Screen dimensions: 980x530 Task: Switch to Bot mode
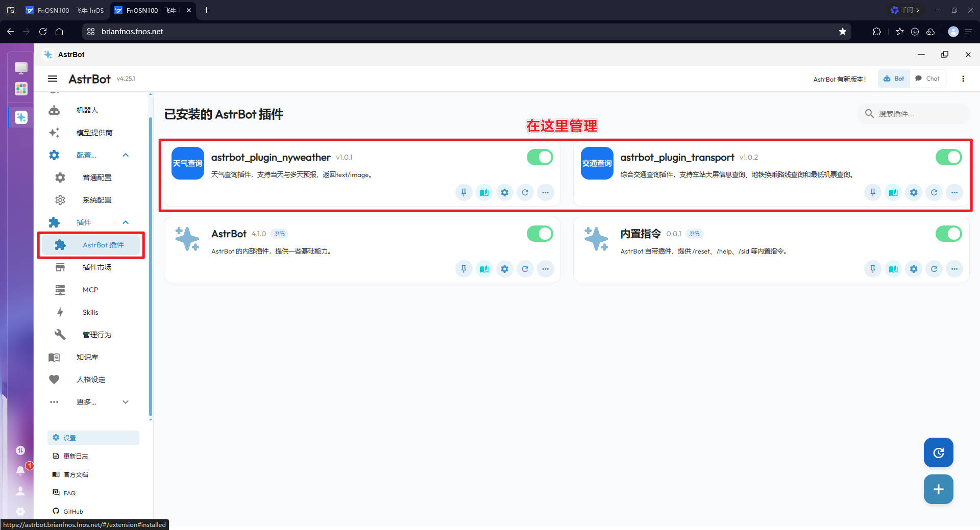coord(894,79)
